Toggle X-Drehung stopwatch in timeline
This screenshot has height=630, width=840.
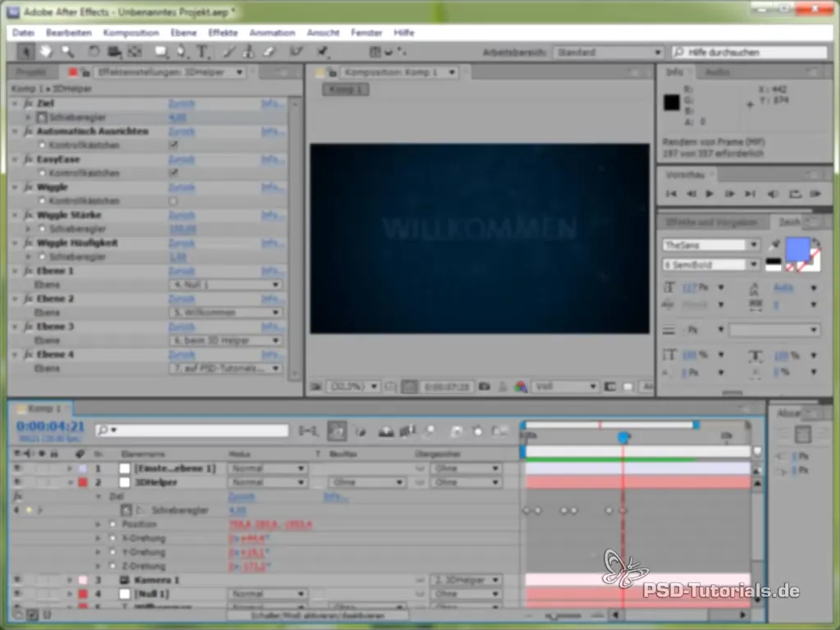112,538
